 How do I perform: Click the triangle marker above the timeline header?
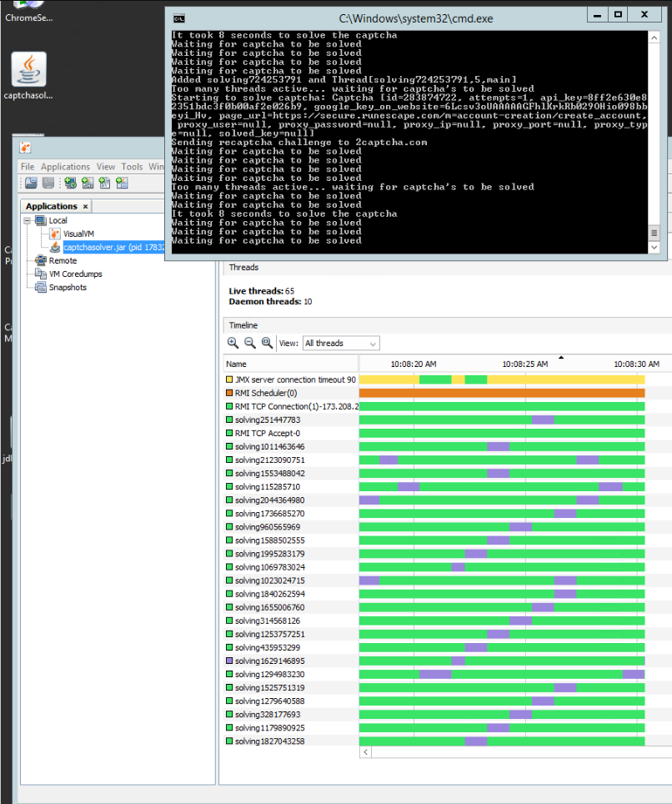click(x=561, y=357)
